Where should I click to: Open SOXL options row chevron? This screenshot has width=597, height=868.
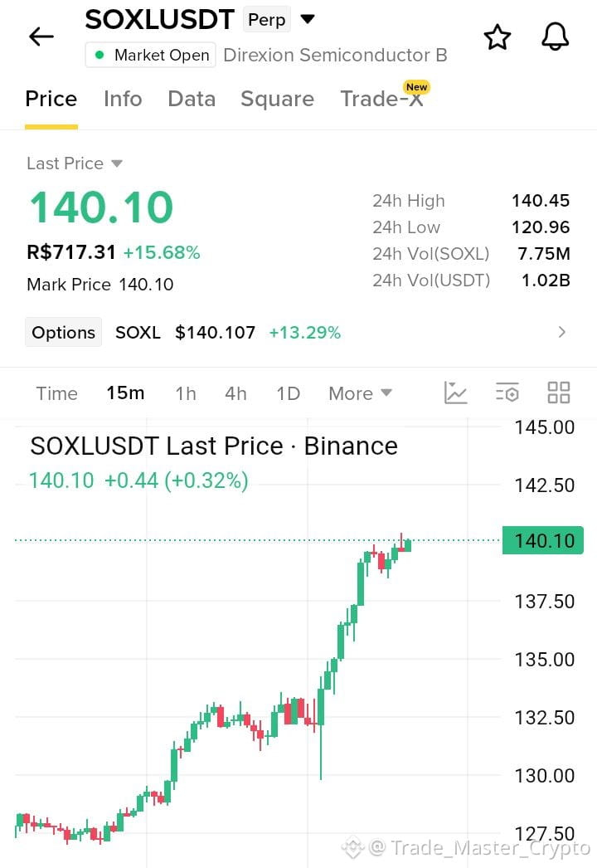tap(561, 332)
